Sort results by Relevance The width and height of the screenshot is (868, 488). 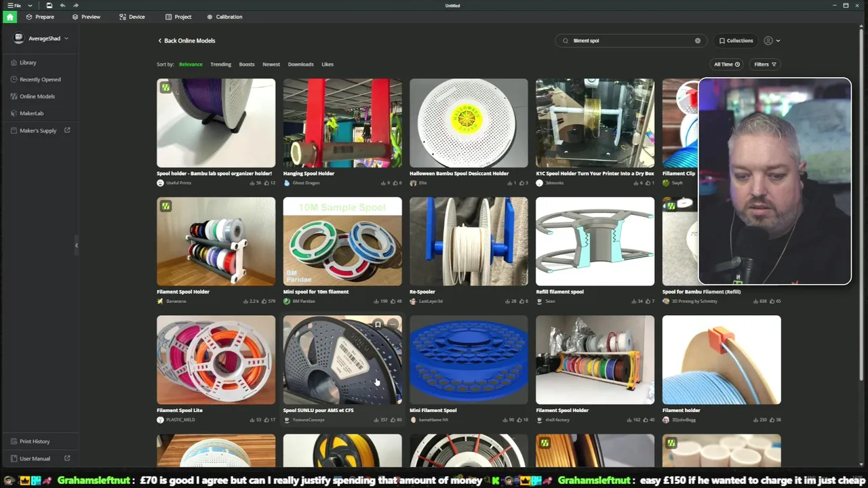191,64
